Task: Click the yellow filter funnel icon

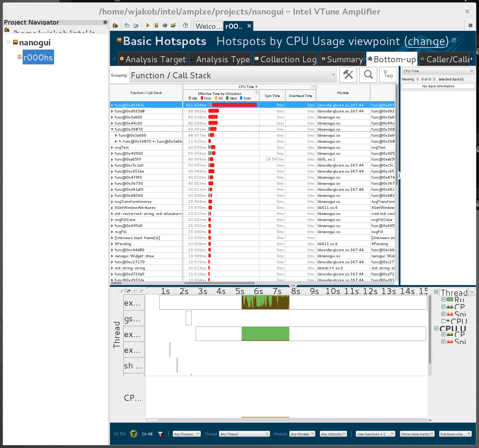Action: point(133,434)
